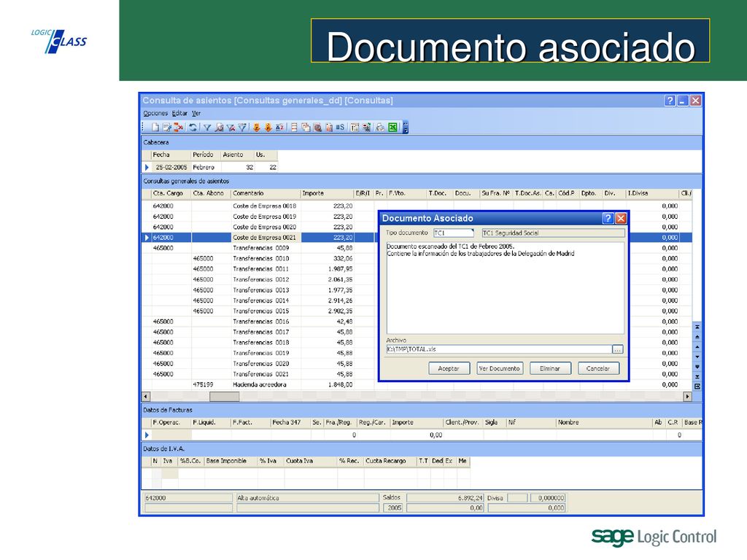This screenshot has height=560, width=747.
Task: Click the help button in Consulta de asientos title bar
Action: (x=670, y=101)
